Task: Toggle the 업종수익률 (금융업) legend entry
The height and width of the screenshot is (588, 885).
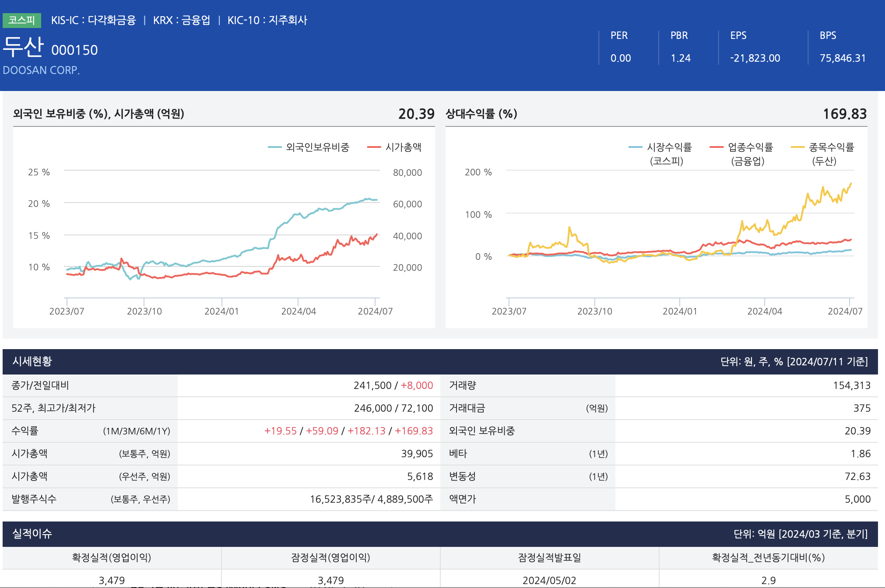Action: 750,147
